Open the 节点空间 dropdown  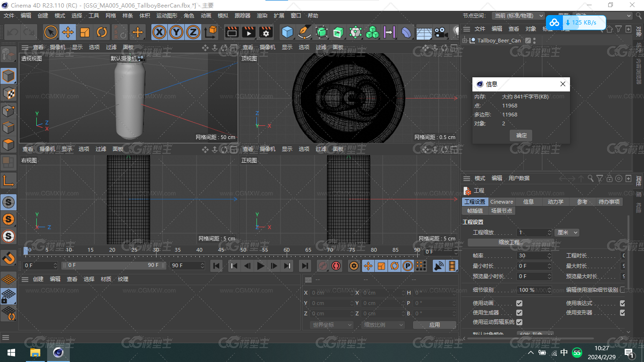pyautogui.click(x=518, y=16)
